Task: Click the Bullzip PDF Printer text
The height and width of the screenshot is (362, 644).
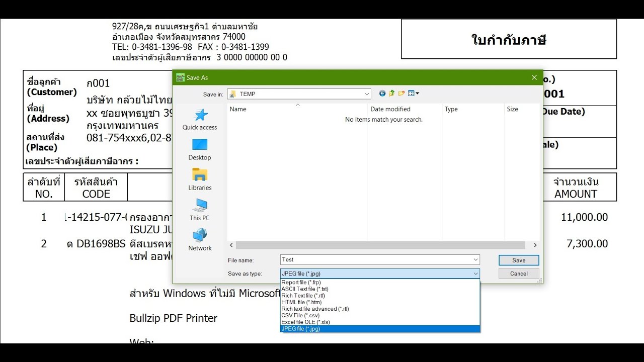Action: 174,318
